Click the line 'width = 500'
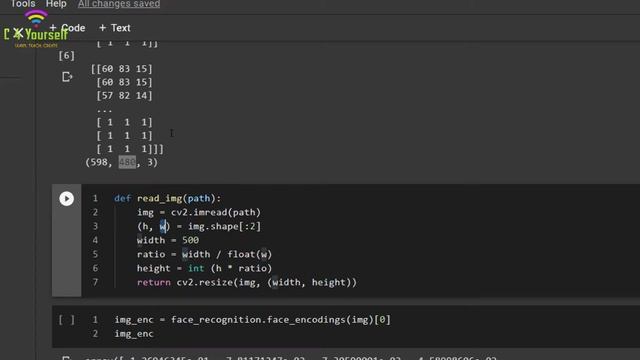Screen dimensions: 640x360 click(x=168, y=240)
